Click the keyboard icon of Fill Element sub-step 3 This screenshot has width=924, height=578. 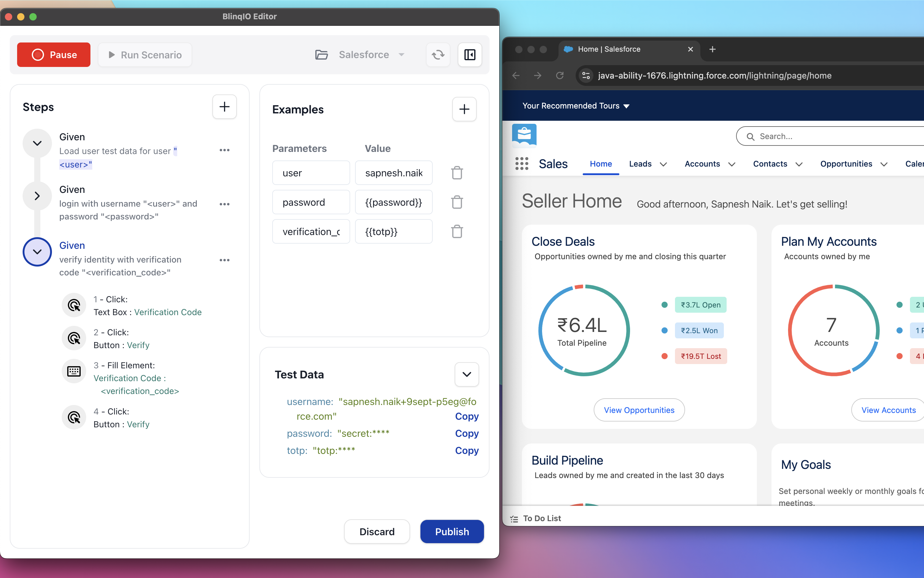pyautogui.click(x=74, y=371)
